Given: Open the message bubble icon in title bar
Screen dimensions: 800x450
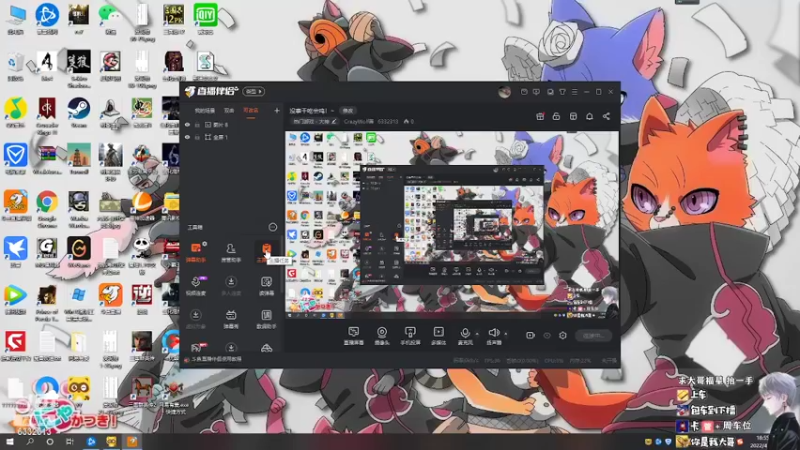Looking at the screenshot, I should coord(536,92).
